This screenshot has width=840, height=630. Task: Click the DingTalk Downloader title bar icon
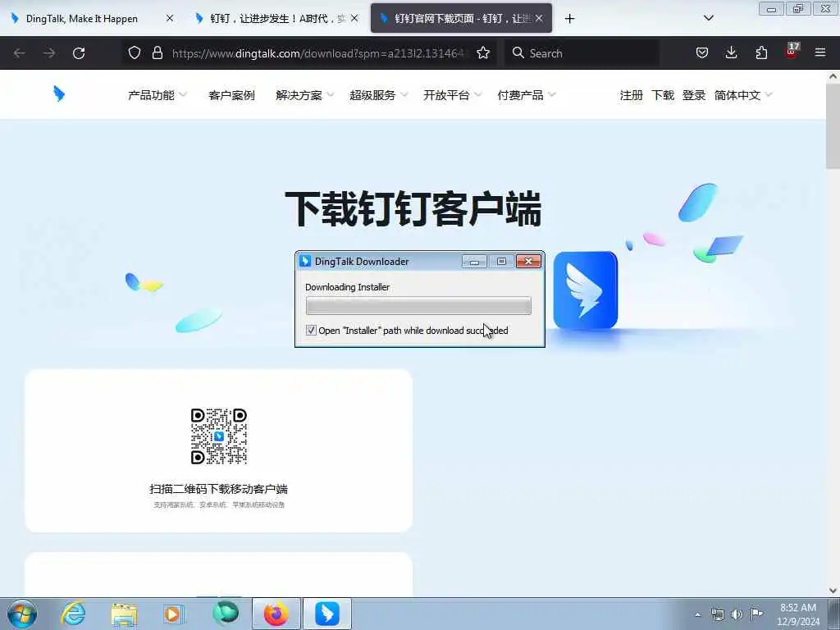(305, 261)
